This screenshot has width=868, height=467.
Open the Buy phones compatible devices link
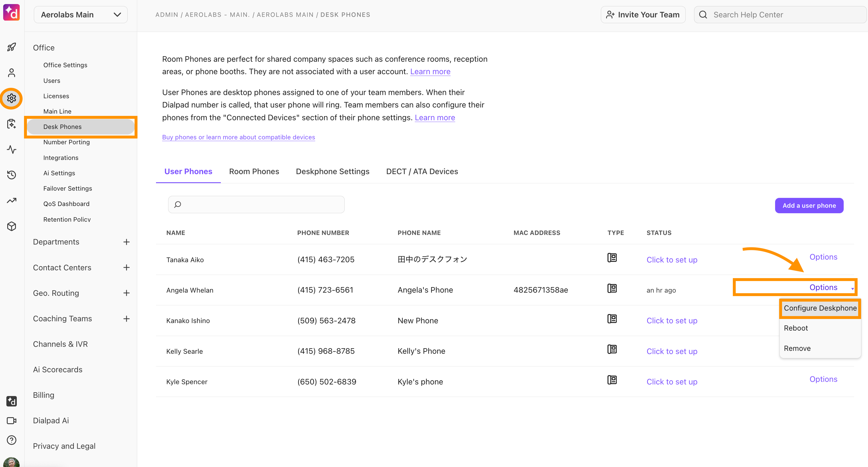tap(238, 137)
